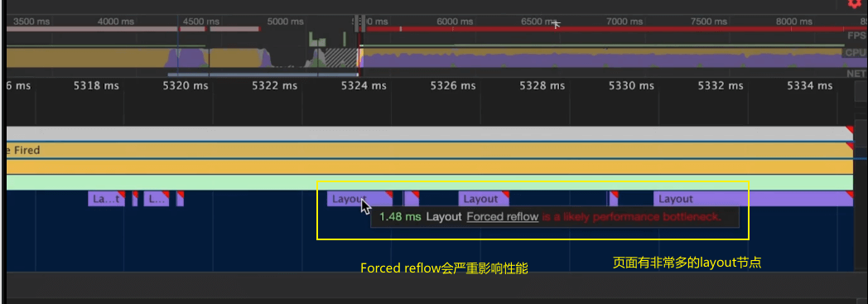Image resolution: width=868 pixels, height=304 pixels.
Task: Click the 8000 ms mark in overview
Action: [x=794, y=22]
